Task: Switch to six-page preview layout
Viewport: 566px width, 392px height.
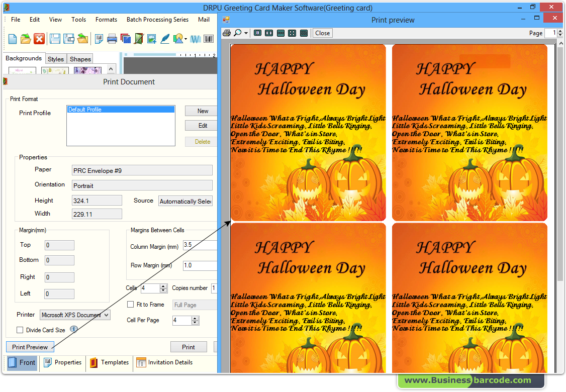Action: [304, 33]
